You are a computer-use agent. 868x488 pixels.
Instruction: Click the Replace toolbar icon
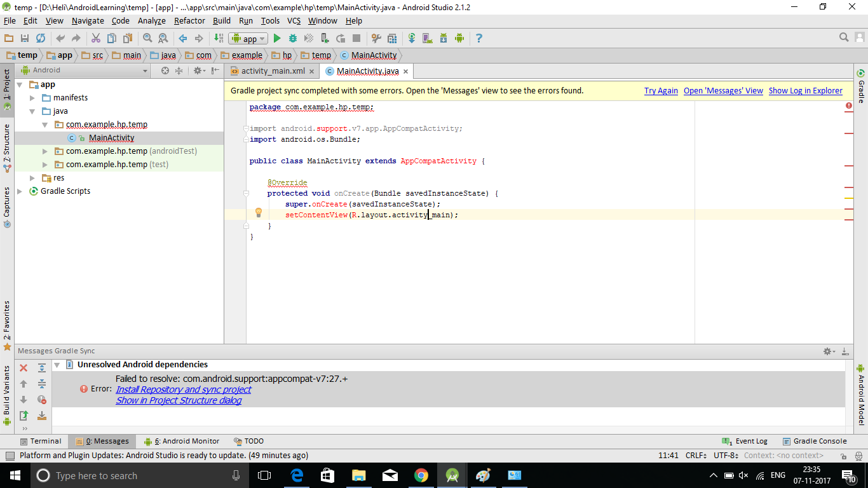tap(163, 38)
